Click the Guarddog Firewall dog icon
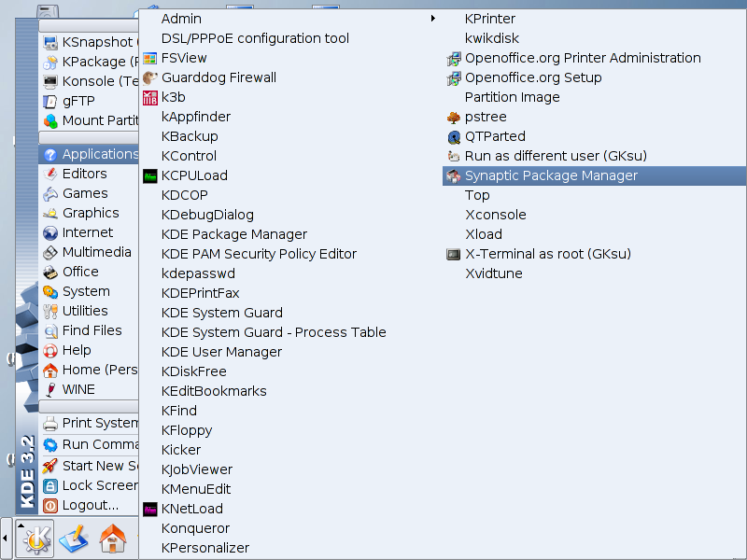Screen dimensions: 747x560 click(x=149, y=77)
